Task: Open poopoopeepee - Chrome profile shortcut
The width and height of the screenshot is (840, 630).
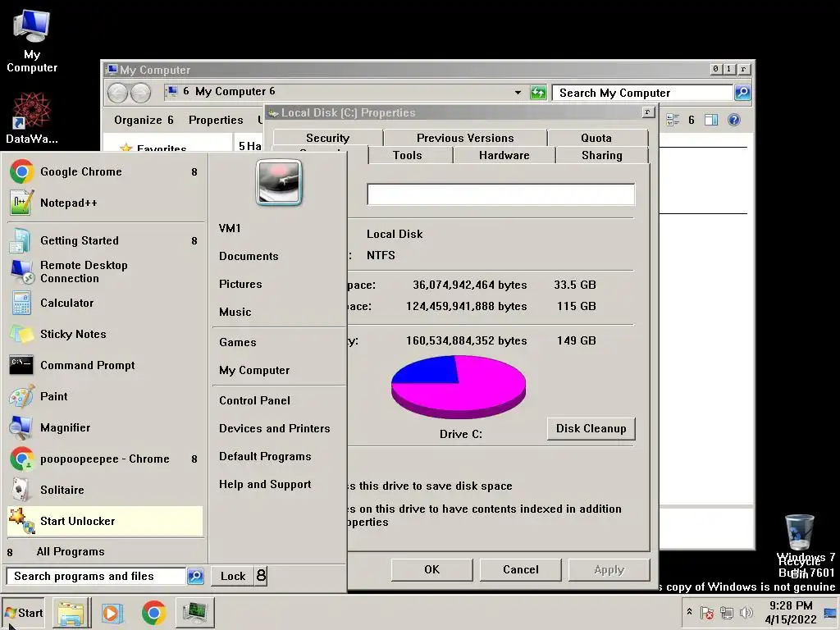Action: 105,459
